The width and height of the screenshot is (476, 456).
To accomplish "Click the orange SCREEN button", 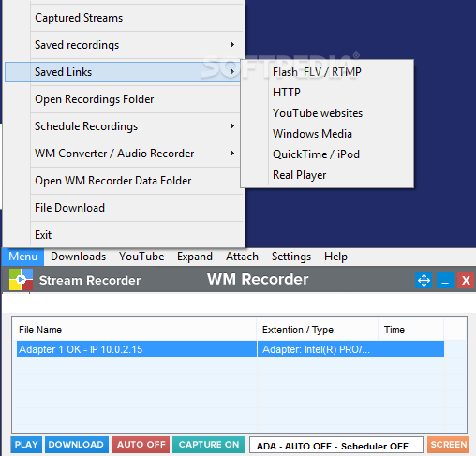I will [449, 445].
